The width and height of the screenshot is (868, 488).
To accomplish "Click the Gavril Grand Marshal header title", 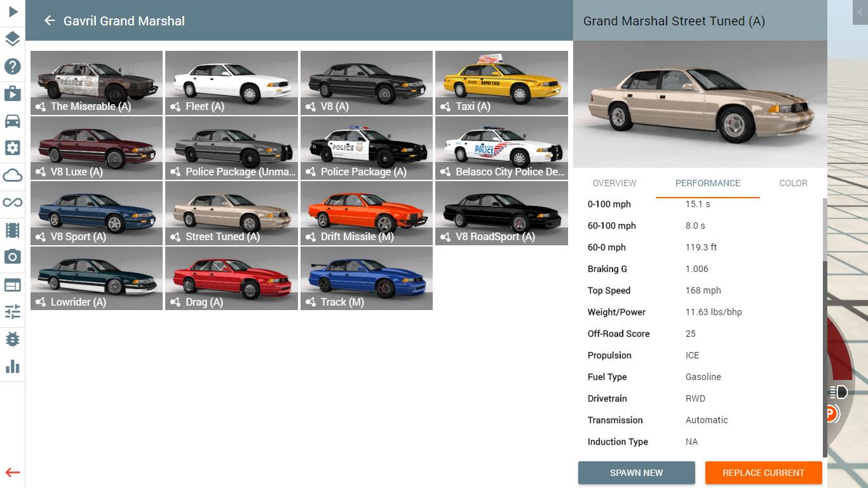I will coord(124,21).
